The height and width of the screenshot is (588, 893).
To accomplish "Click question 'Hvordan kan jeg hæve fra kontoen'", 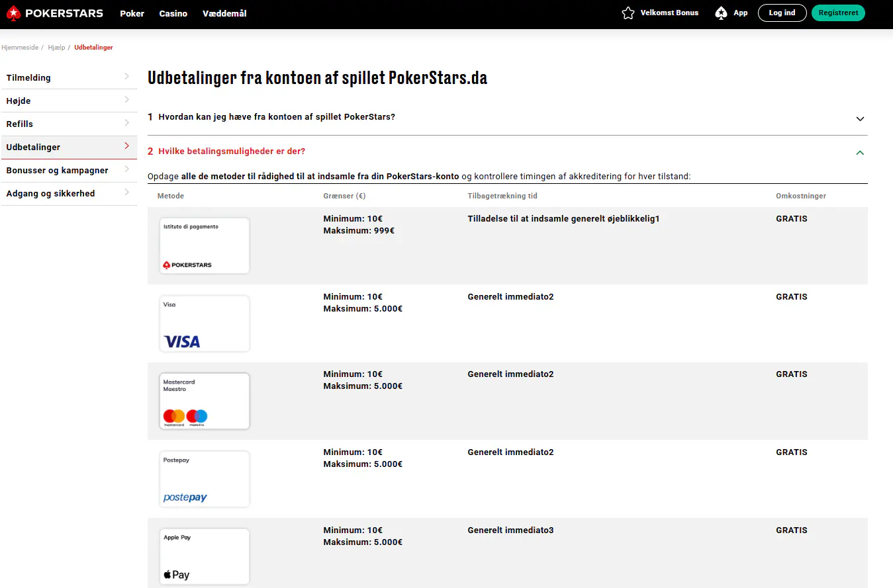I will coord(277,117).
